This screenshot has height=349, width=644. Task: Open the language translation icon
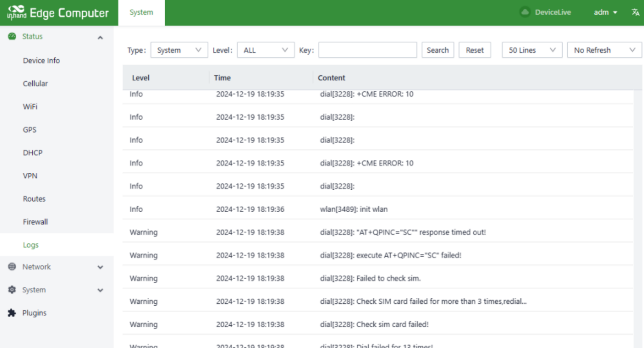pyautogui.click(x=635, y=12)
